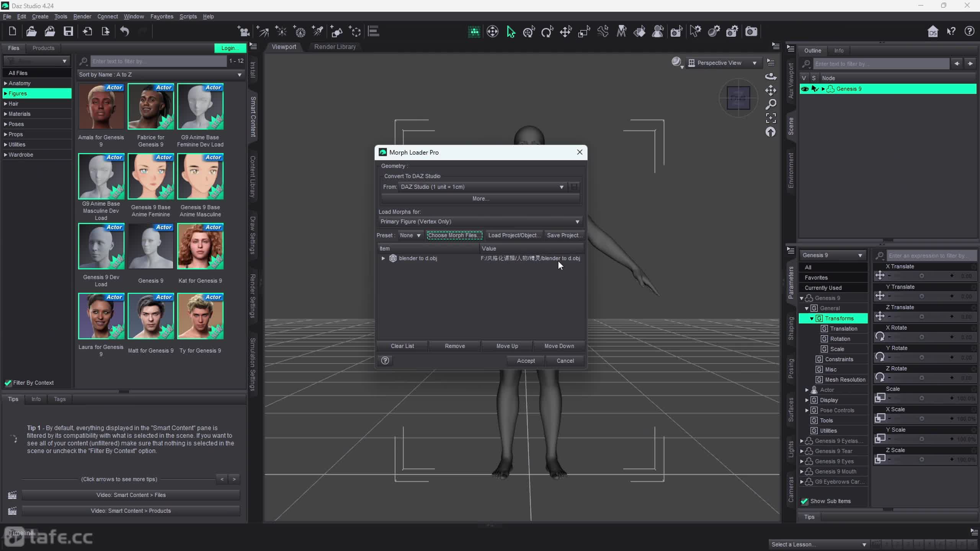Screen dimensions: 980x551
Task: Click the Undo arrow icon
Action: coord(124,31)
